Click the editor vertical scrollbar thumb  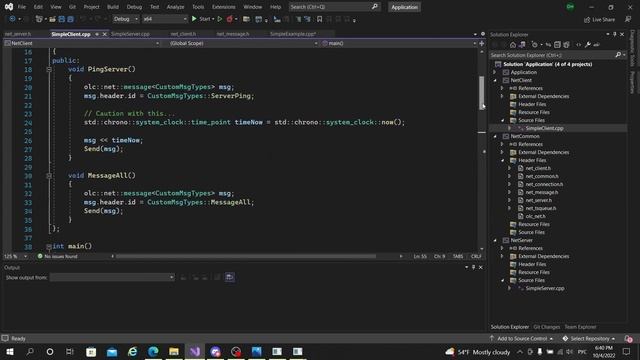click(x=482, y=93)
